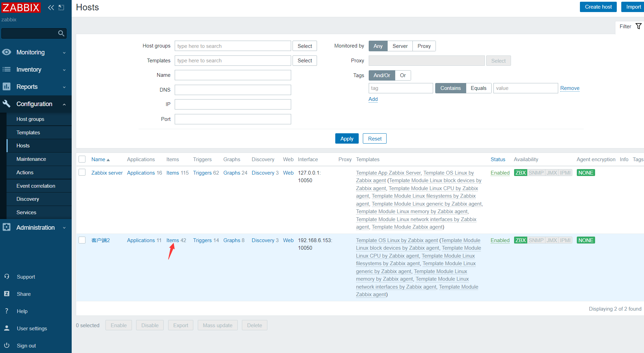Sort hosts by Status column
644x353 pixels.
coord(498,159)
